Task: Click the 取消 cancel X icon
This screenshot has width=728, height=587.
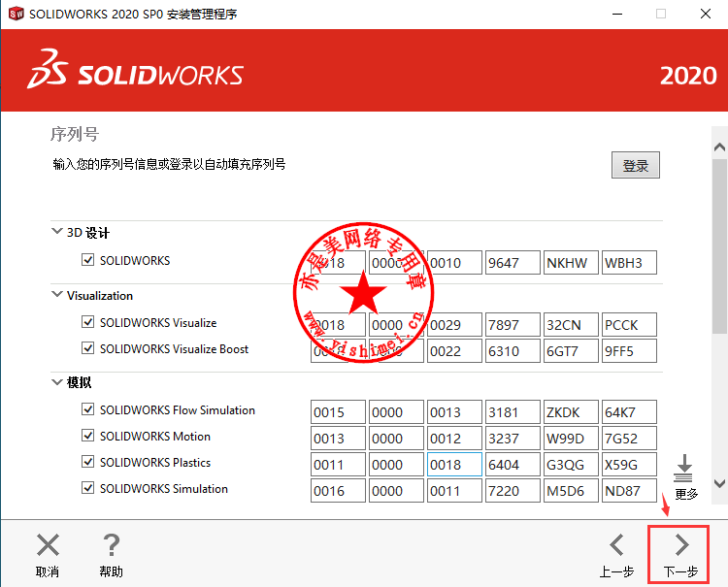Action: point(48,544)
